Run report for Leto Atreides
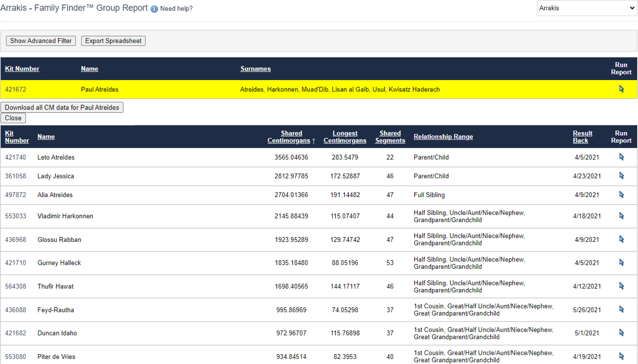The height and width of the screenshot is (364, 638). pyautogui.click(x=621, y=157)
